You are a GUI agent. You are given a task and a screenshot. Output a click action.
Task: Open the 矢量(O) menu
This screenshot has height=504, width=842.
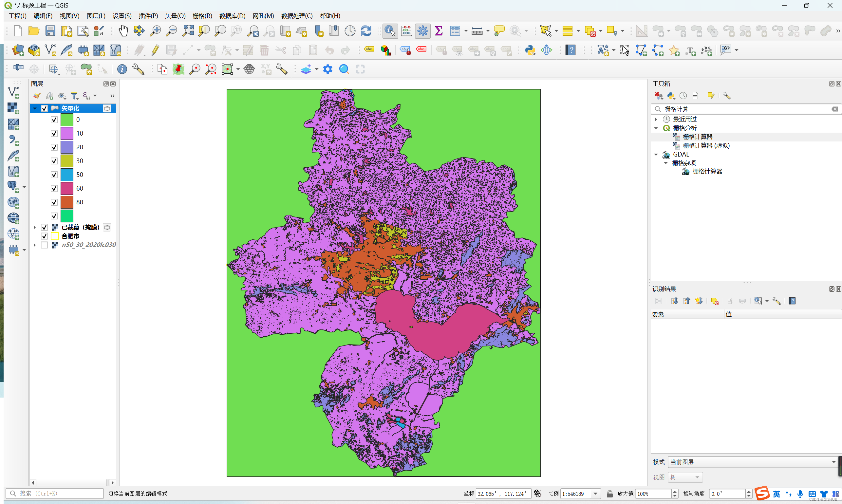pyautogui.click(x=175, y=16)
